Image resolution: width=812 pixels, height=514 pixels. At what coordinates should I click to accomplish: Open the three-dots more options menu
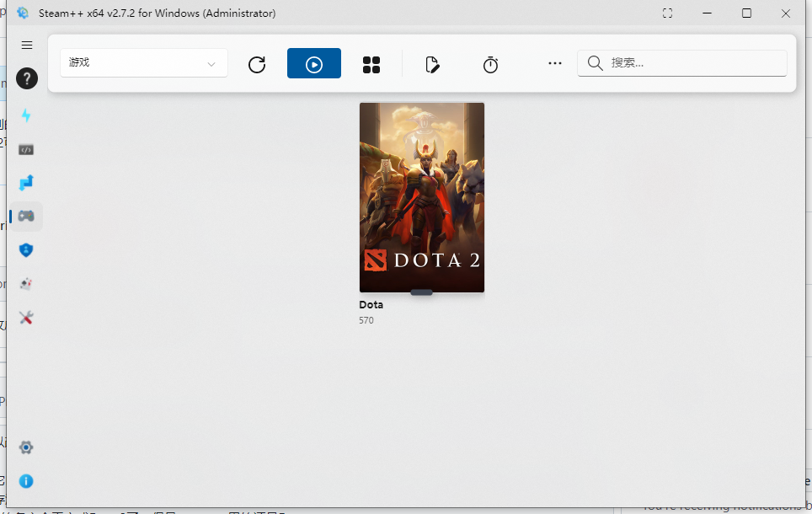pos(554,63)
